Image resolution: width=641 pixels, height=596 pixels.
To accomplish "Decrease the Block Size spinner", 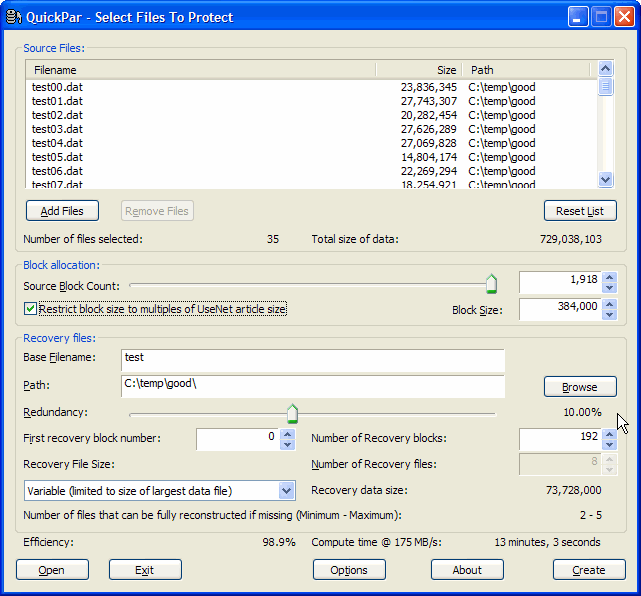I will (x=609, y=315).
